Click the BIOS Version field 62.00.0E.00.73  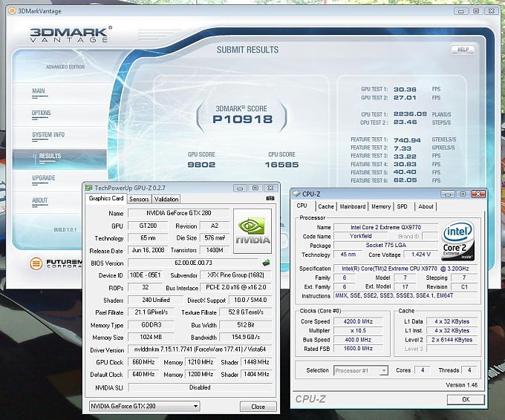click(193, 263)
